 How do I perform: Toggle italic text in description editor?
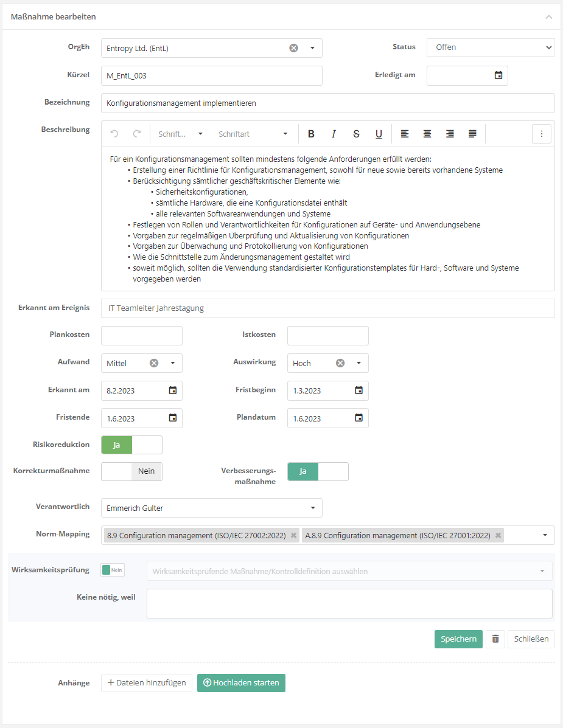coord(334,134)
